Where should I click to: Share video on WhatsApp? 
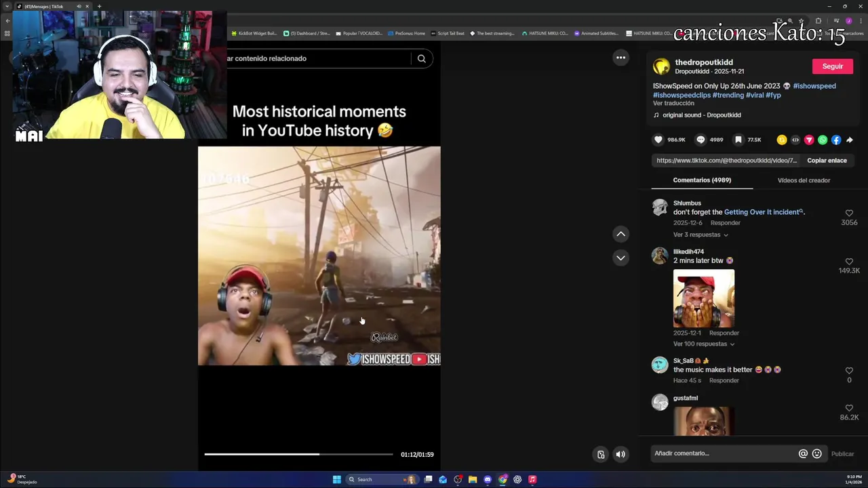823,140
